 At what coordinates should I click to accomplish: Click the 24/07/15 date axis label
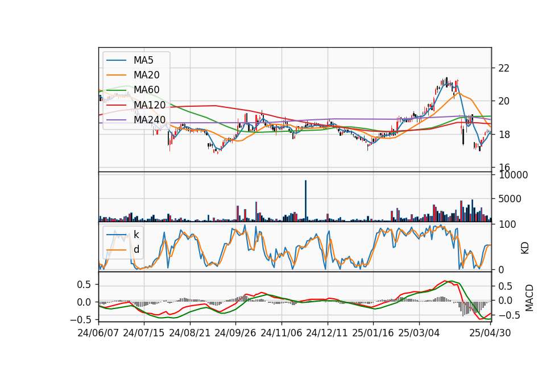click(144, 333)
